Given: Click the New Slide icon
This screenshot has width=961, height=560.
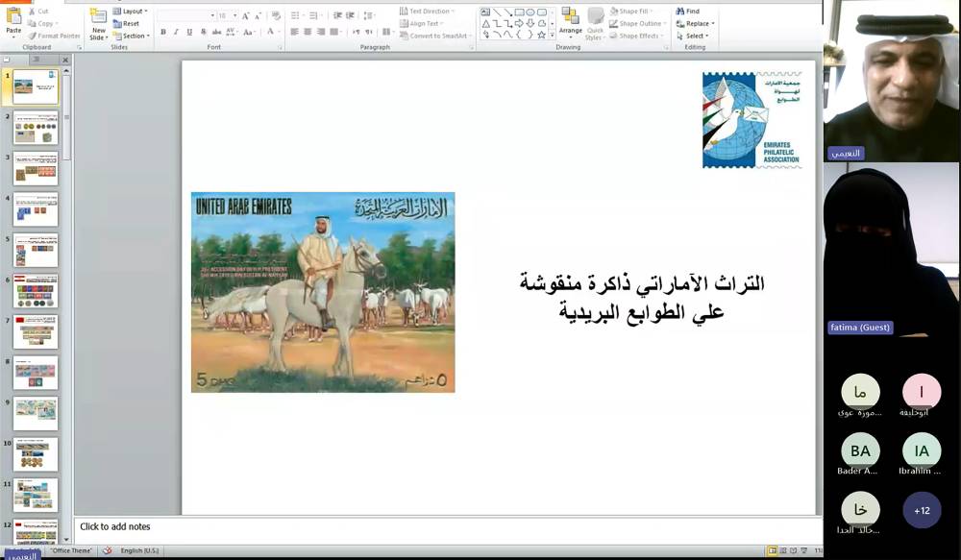Looking at the screenshot, I should [x=98, y=21].
